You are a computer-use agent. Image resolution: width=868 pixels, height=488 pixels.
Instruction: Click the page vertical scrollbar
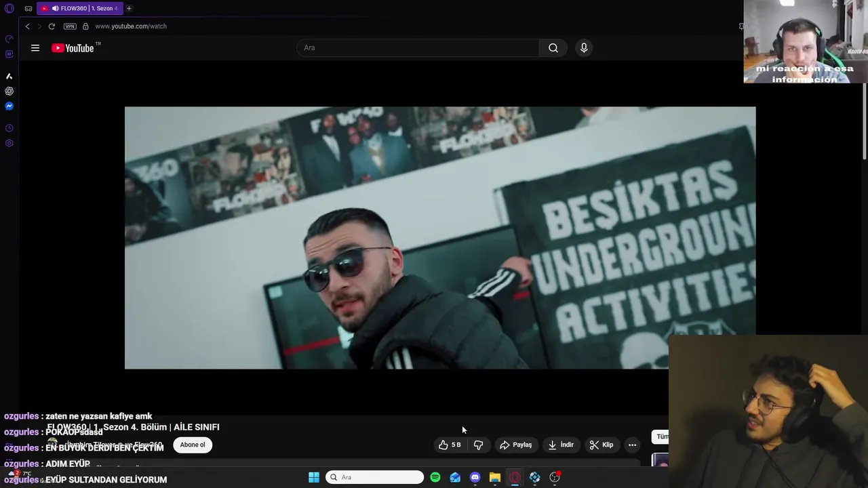(x=865, y=122)
